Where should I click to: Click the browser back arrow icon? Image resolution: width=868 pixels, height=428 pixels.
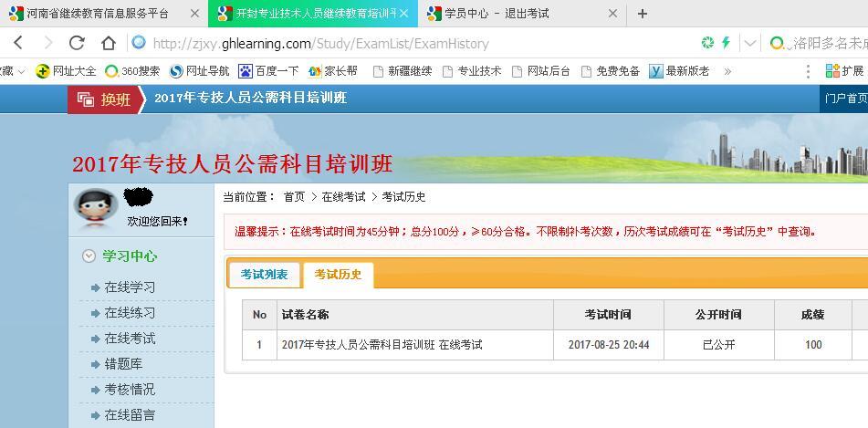click(x=18, y=43)
